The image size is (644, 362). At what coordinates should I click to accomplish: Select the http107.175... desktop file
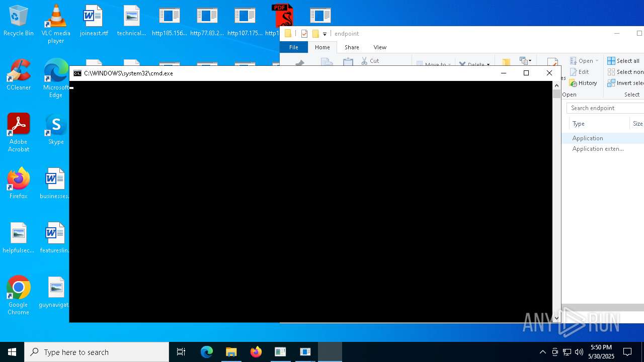(245, 21)
